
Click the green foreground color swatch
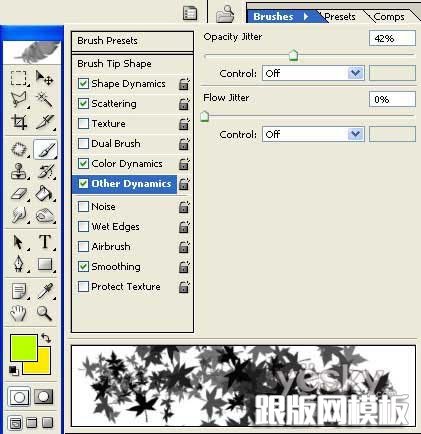point(24,348)
